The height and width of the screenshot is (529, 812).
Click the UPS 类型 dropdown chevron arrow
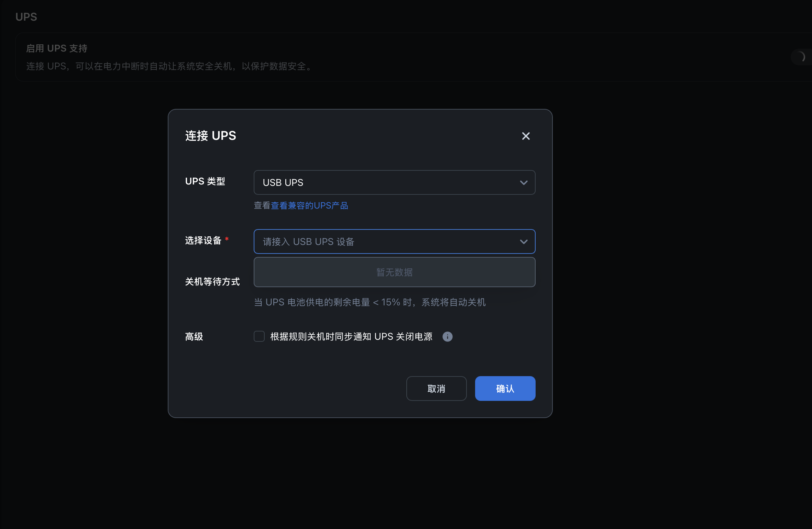coord(524,182)
